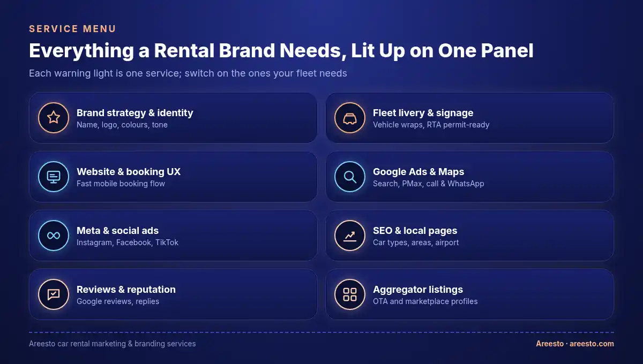Click the infinity icon for Meta & social ads
This screenshot has height=364, width=643.
click(54, 236)
